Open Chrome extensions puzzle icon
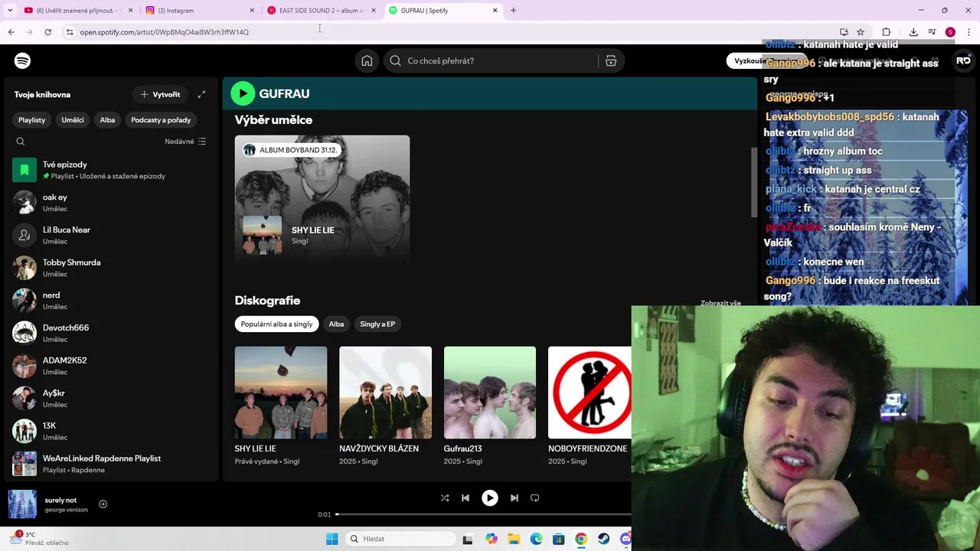This screenshot has width=980, height=551. (887, 32)
